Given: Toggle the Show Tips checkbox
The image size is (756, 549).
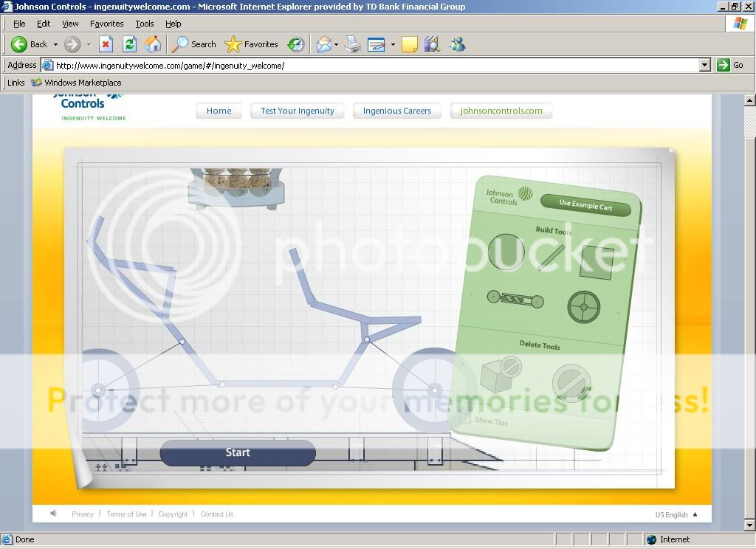Looking at the screenshot, I should [465, 418].
